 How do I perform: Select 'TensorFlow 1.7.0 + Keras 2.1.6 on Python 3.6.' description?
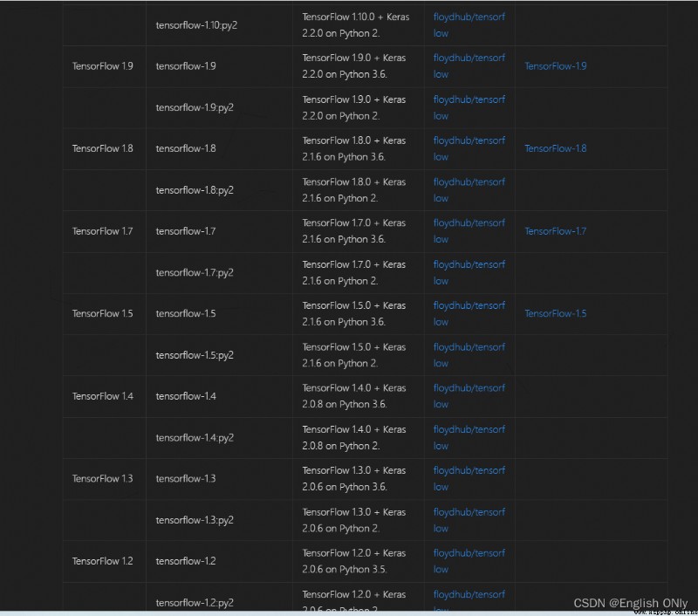point(354,231)
